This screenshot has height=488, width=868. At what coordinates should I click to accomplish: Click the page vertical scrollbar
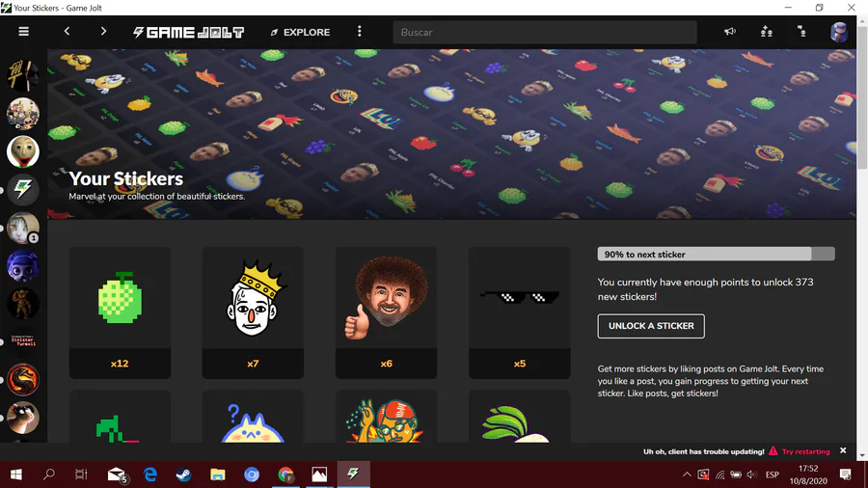point(862,96)
